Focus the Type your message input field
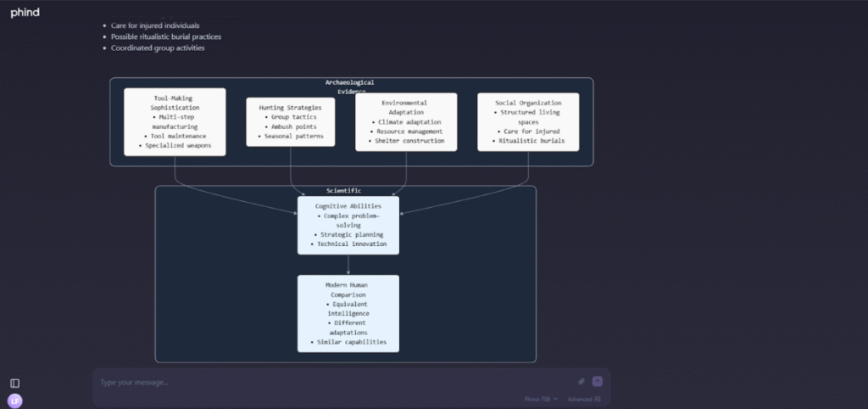 331,382
